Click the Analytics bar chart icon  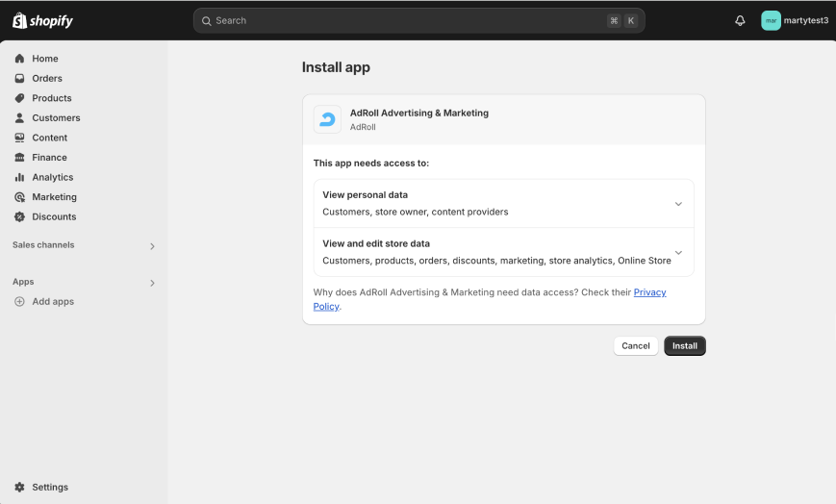(x=19, y=177)
